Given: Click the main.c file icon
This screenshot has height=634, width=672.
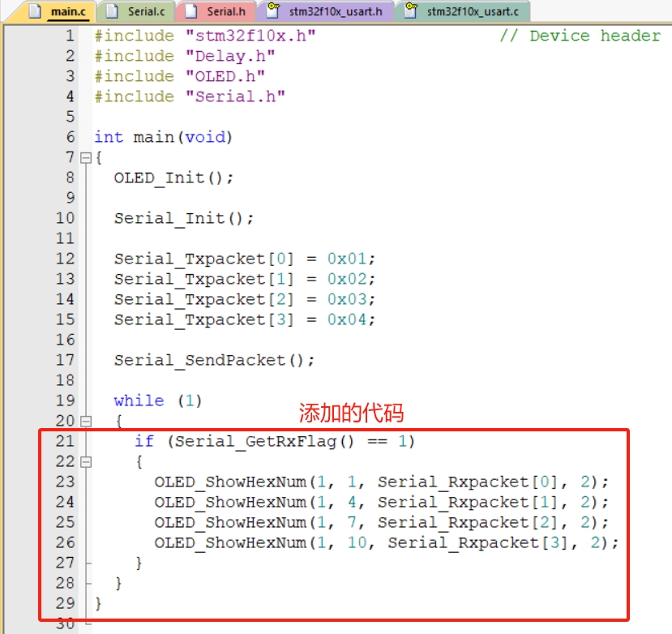Looking at the screenshot, I should [35, 11].
